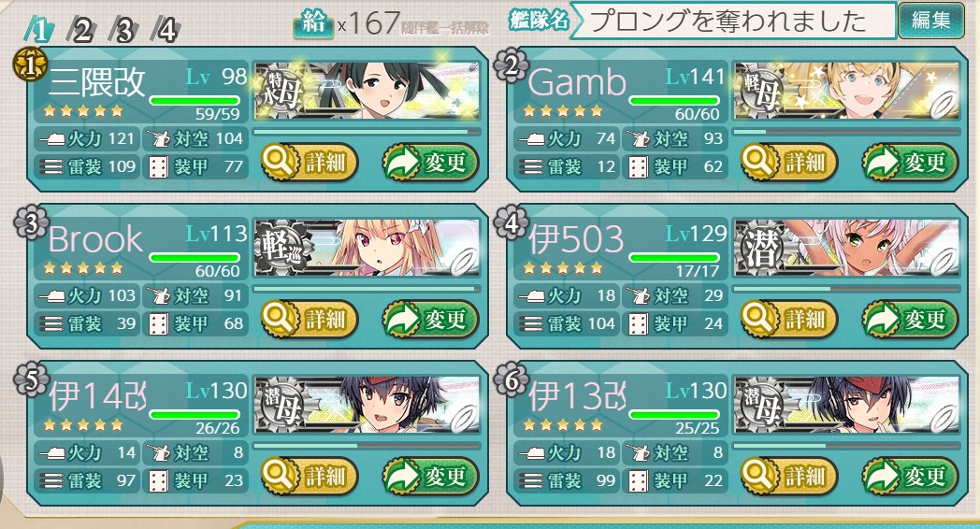Click the fleet name input field

(x=732, y=21)
